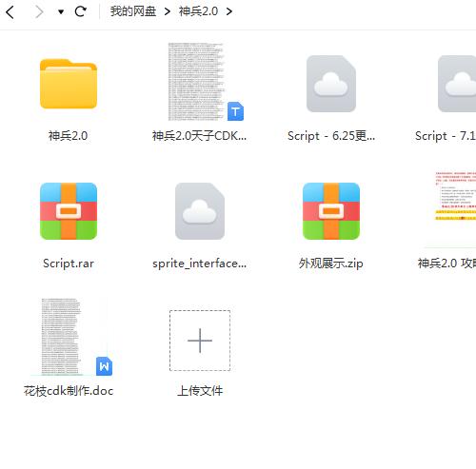Expand chevron after 神兵2.0 breadcrumb
This screenshot has height=469, width=476.
(229, 12)
